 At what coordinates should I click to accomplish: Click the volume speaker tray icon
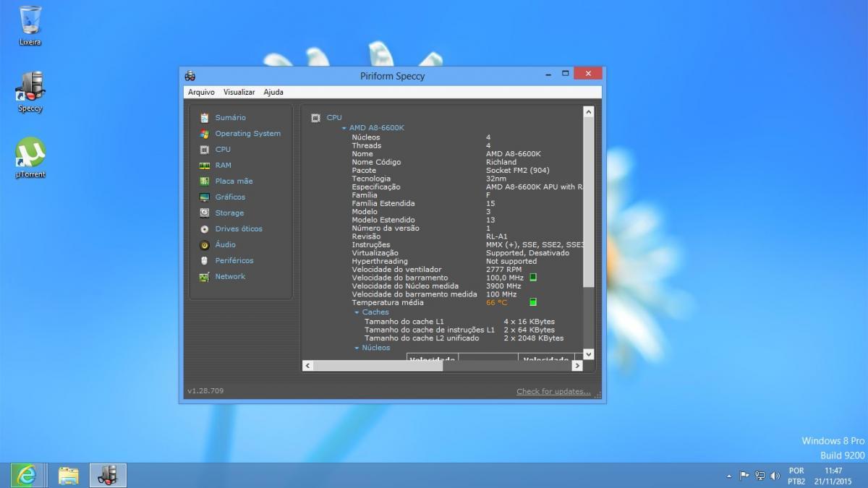pos(775,476)
